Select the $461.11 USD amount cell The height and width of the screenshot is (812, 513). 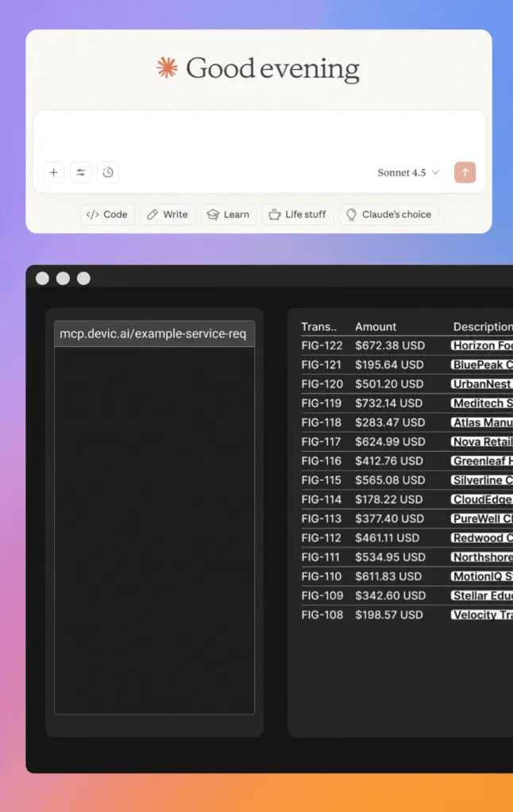tap(387, 538)
